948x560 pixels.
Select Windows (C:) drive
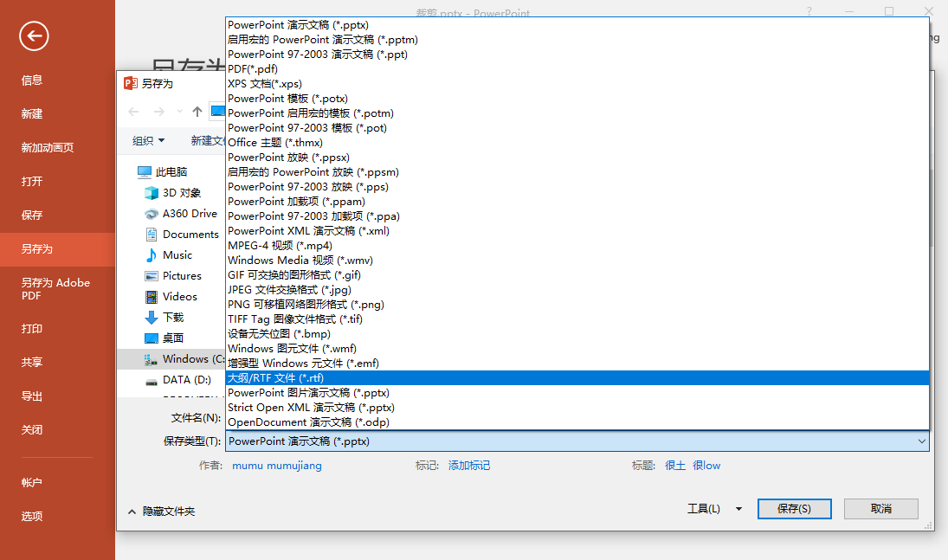171,359
